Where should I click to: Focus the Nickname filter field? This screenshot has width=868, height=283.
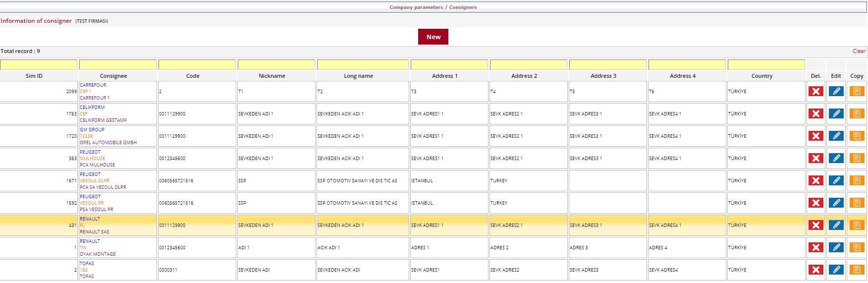[276, 65]
